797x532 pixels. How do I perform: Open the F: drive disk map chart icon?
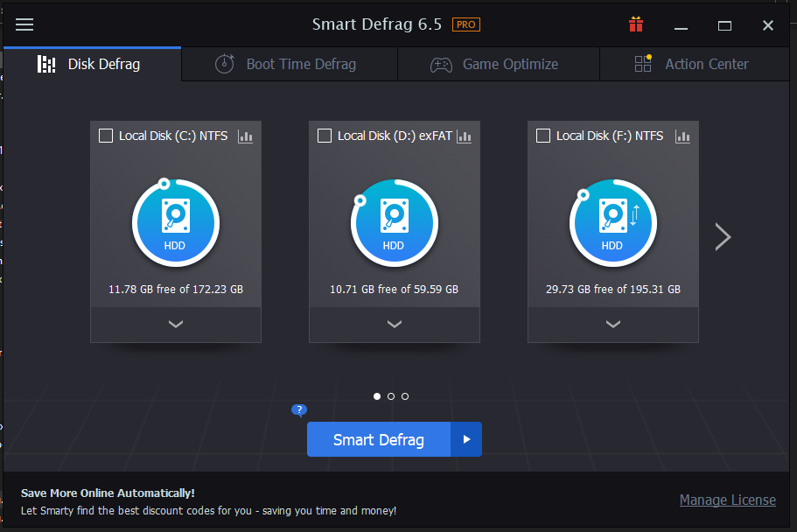coord(682,136)
